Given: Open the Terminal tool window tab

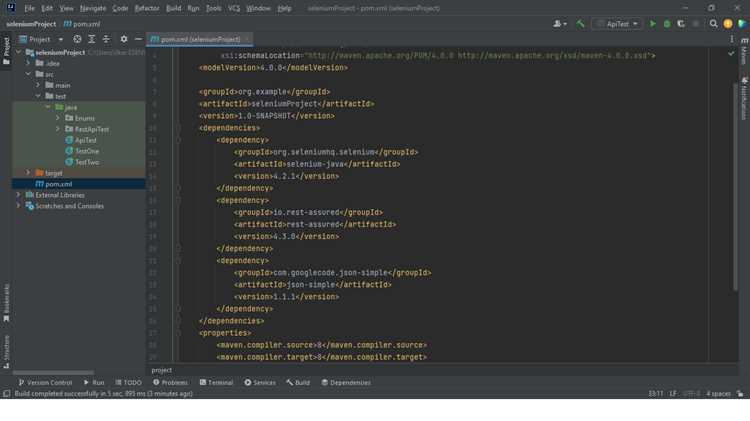Looking at the screenshot, I should [216, 382].
